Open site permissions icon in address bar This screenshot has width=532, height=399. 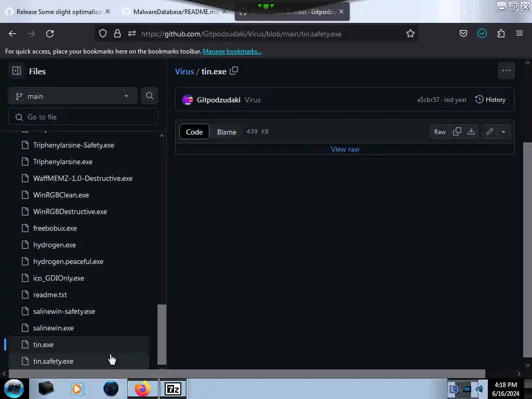[132, 33]
